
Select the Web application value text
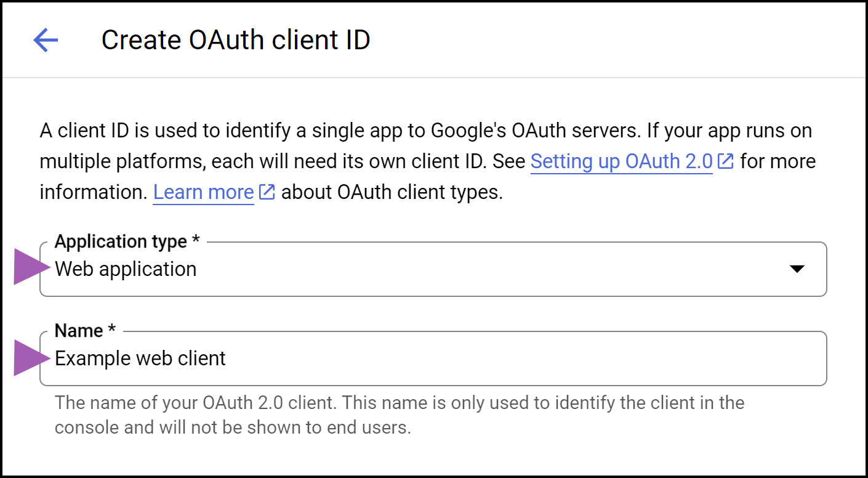click(125, 269)
